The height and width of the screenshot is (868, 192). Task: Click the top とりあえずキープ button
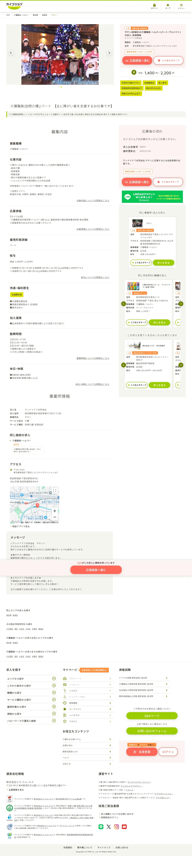[168, 61]
